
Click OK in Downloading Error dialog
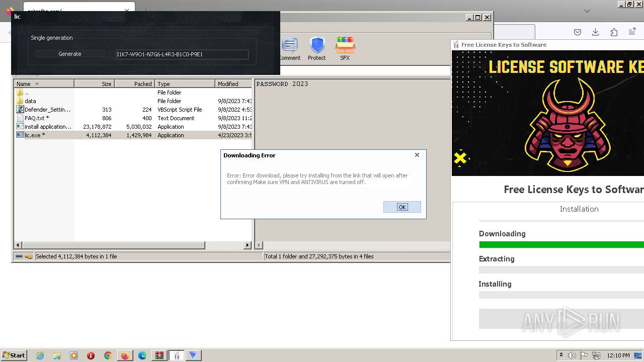402,207
